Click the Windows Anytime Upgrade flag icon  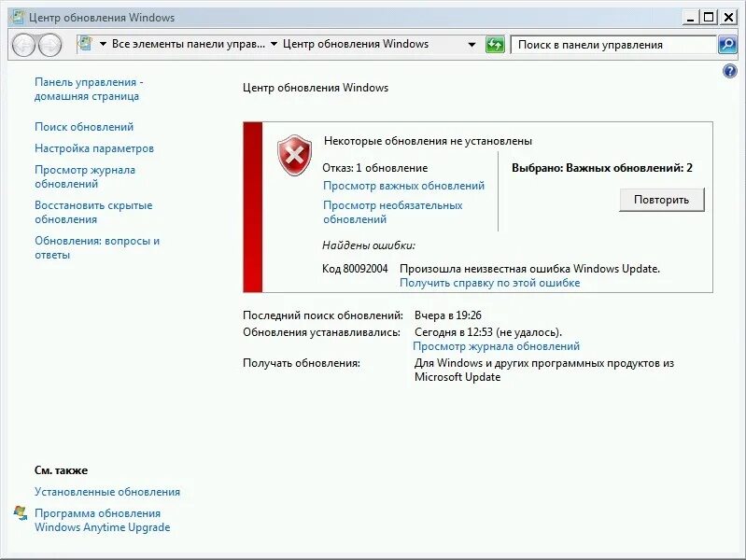click(x=21, y=513)
